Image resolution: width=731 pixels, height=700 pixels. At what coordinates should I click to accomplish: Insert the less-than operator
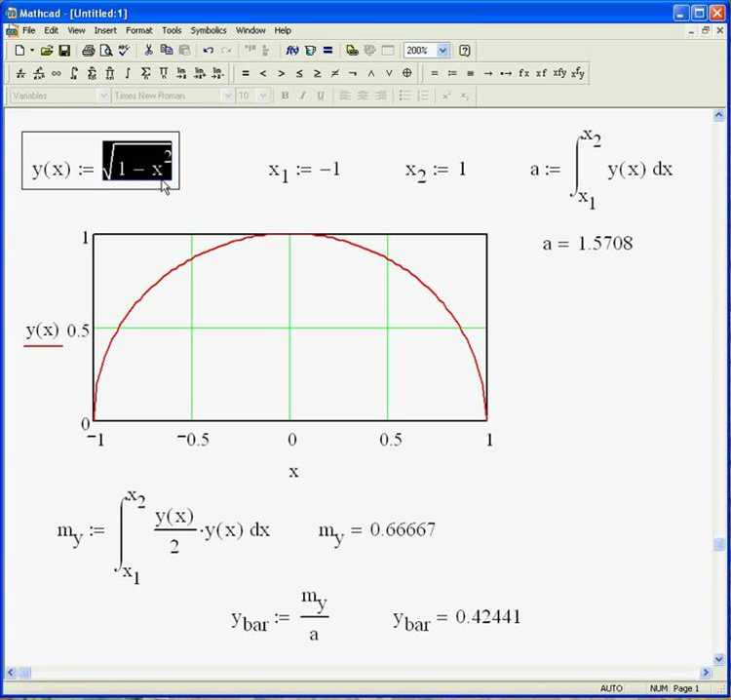(263, 73)
